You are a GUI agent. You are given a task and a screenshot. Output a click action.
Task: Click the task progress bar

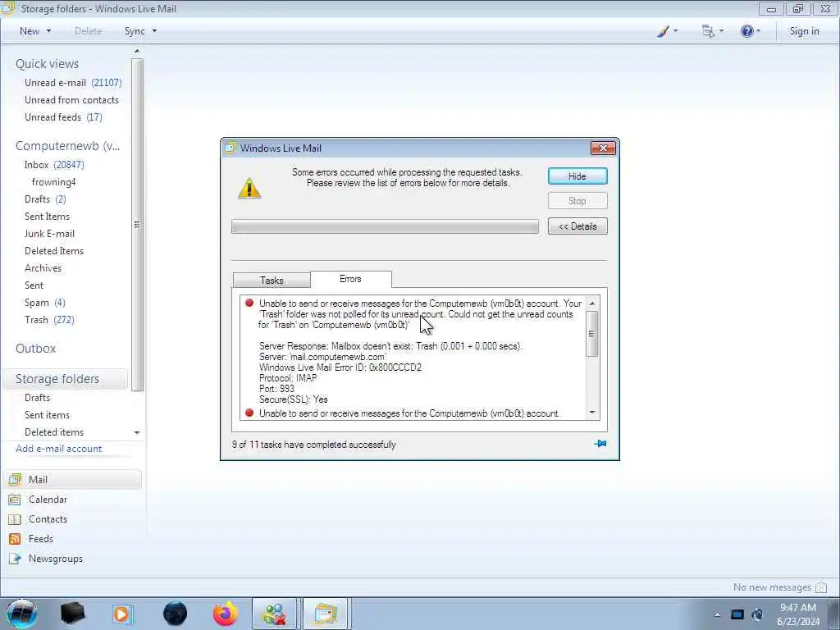tap(385, 226)
